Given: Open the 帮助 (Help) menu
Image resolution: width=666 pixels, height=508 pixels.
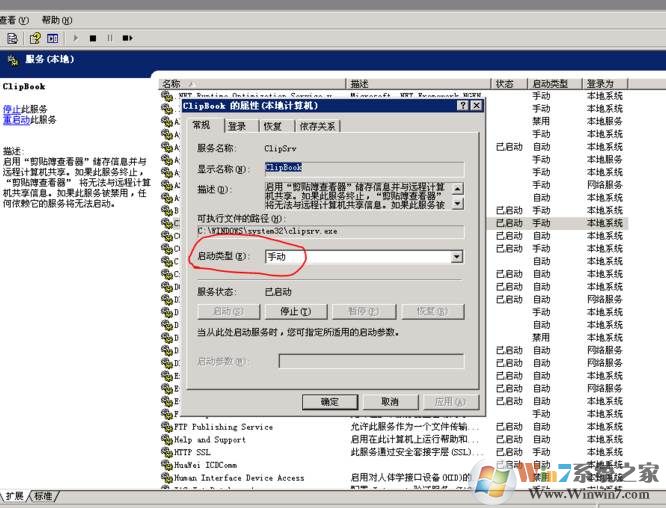Looking at the screenshot, I should (57, 20).
